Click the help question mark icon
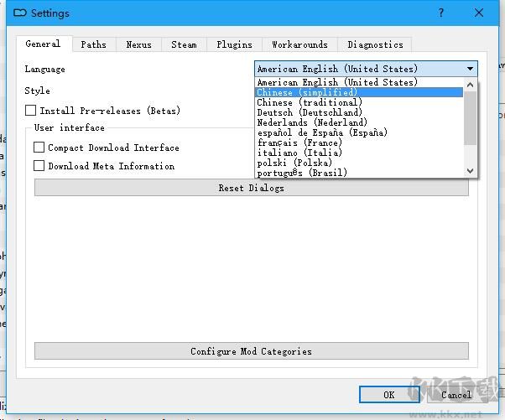The height and width of the screenshot is (420, 505). point(441,13)
